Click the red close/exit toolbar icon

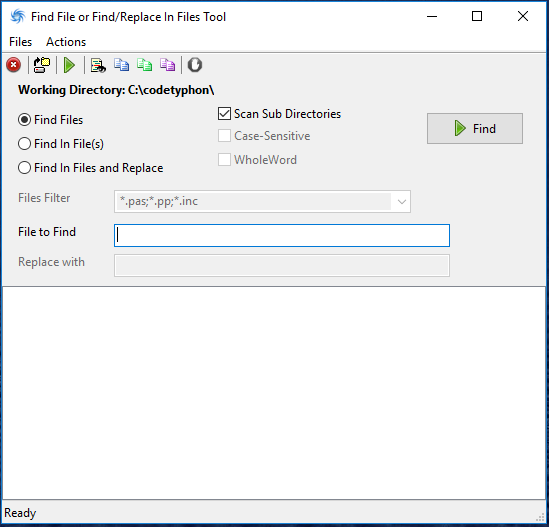(x=14, y=65)
